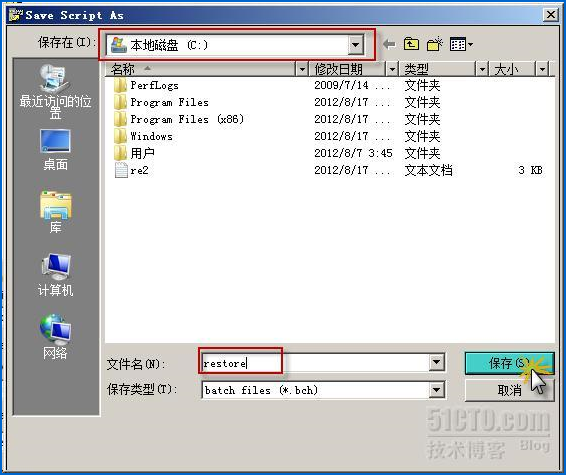Expand the file name dropdown arrow
The image size is (566, 475).
pos(436,362)
